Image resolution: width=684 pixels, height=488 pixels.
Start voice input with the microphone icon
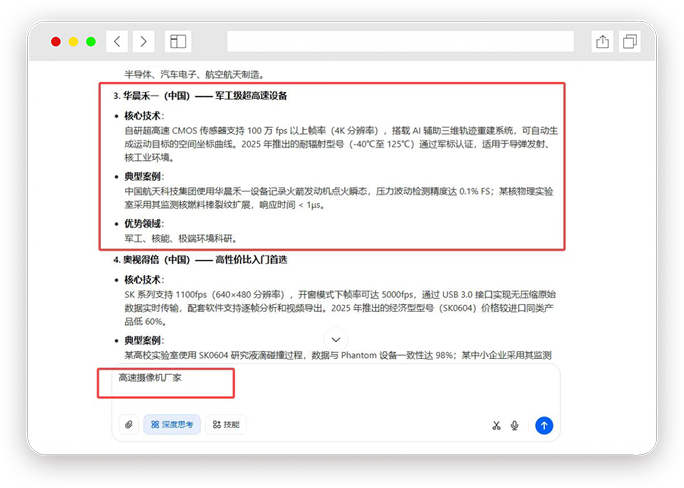coord(515,425)
